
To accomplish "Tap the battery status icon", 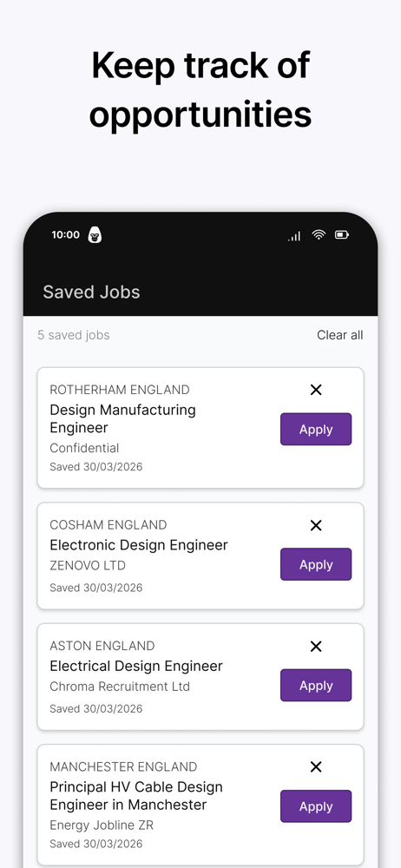I will 342,234.
